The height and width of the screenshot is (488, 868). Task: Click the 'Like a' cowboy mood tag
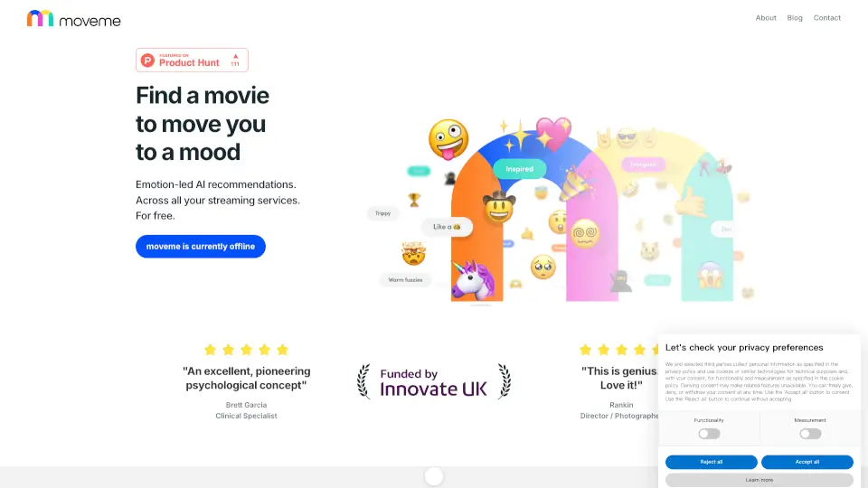pyautogui.click(x=447, y=227)
